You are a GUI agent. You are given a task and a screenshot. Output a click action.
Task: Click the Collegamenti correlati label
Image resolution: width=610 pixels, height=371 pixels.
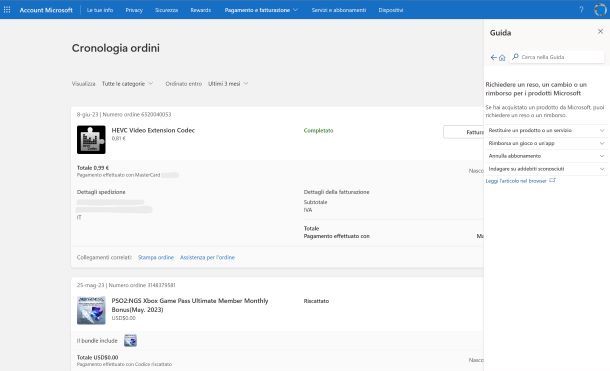pos(104,257)
